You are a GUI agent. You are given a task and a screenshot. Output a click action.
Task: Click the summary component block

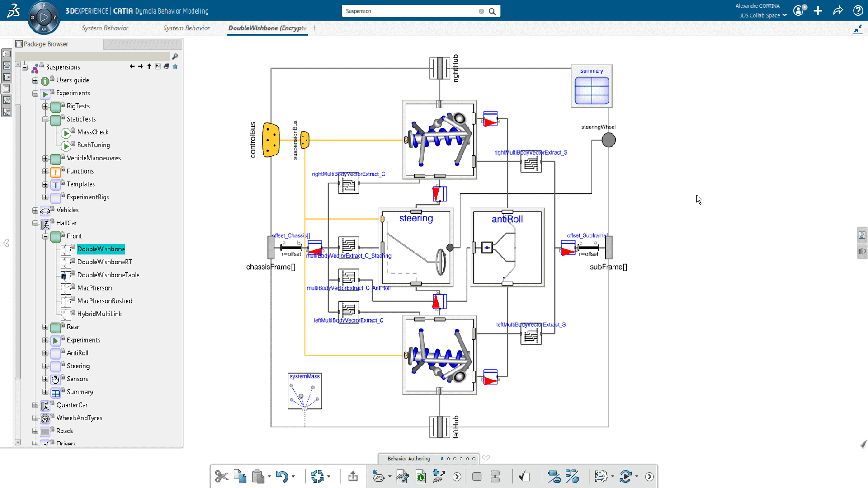[x=591, y=86]
